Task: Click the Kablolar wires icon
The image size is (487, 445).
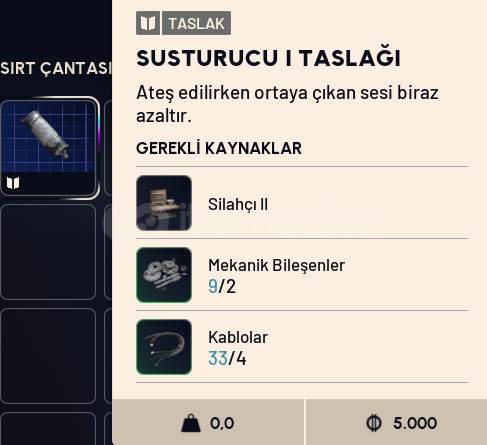Action: (x=164, y=347)
